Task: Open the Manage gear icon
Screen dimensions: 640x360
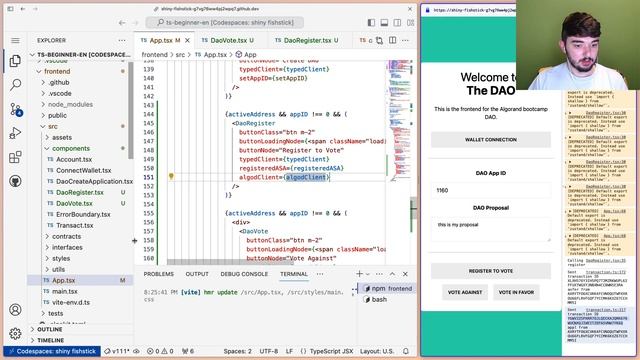Action: [x=15, y=333]
